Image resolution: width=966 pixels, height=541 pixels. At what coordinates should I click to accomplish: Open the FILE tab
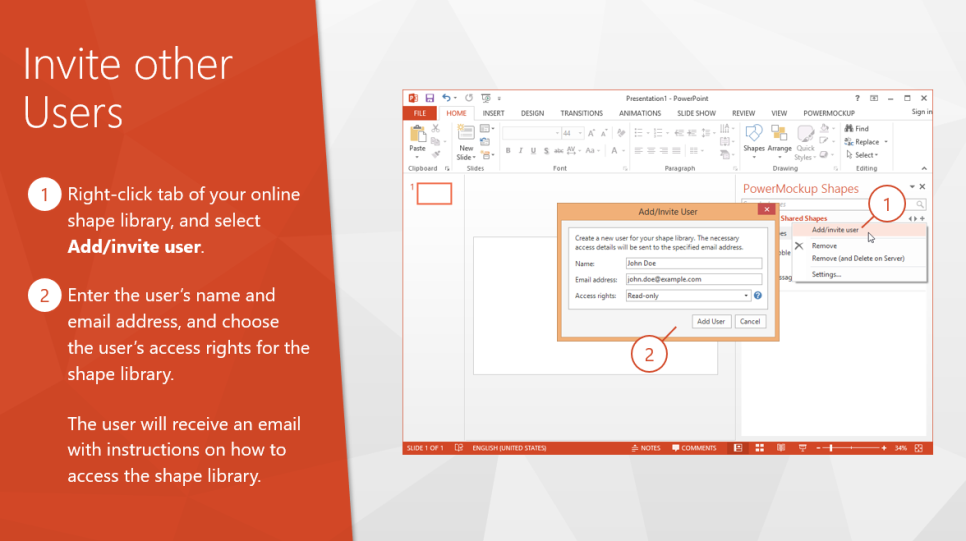(x=420, y=113)
